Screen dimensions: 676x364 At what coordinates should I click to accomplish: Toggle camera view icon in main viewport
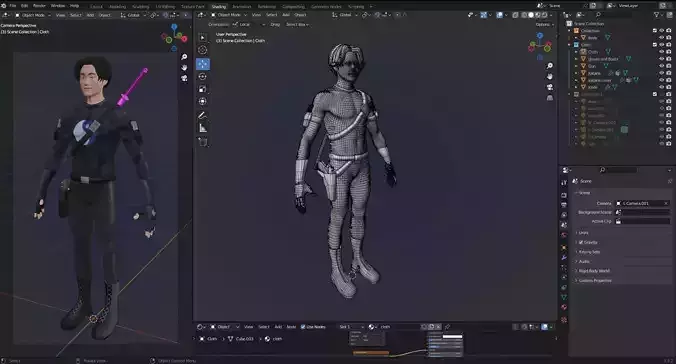pyautogui.click(x=550, y=87)
